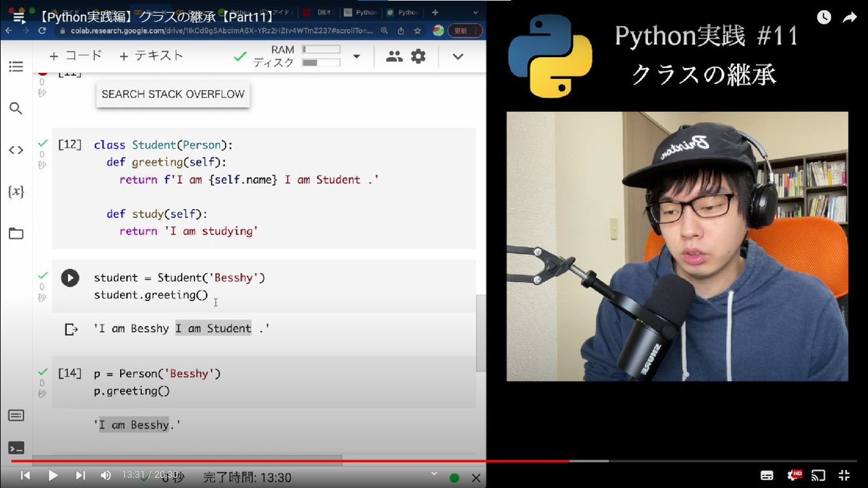
Task: Play the video
Action: (53, 475)
